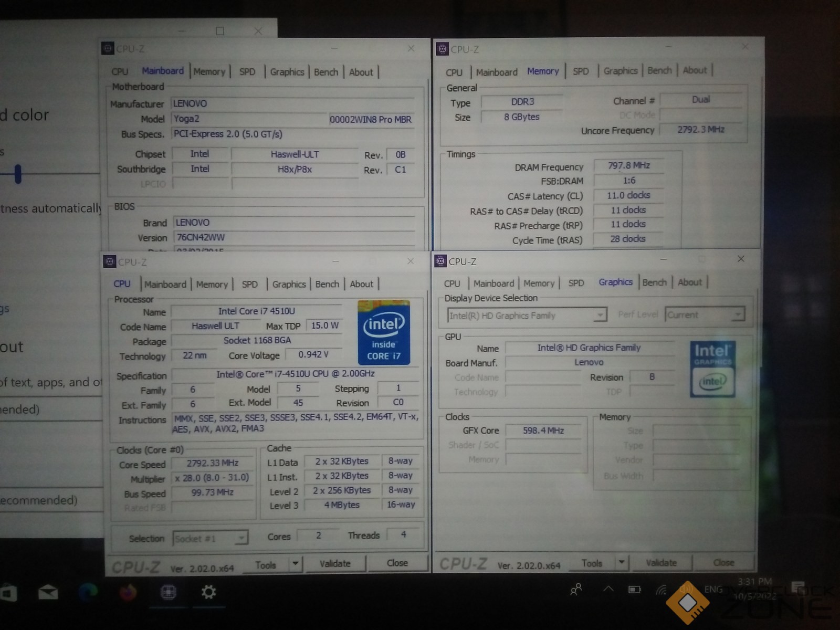Open Settings gear on the taskbar
Viewport: 840px width, 630px height.
click(208, 592)
